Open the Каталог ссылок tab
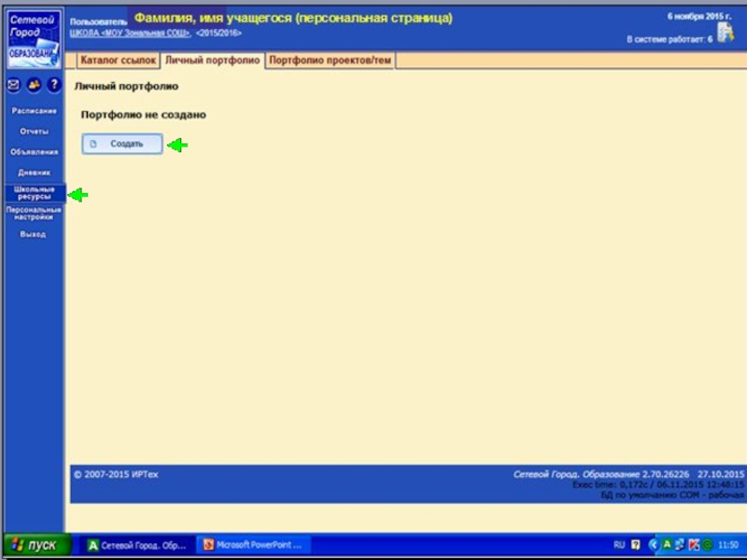 119,61
